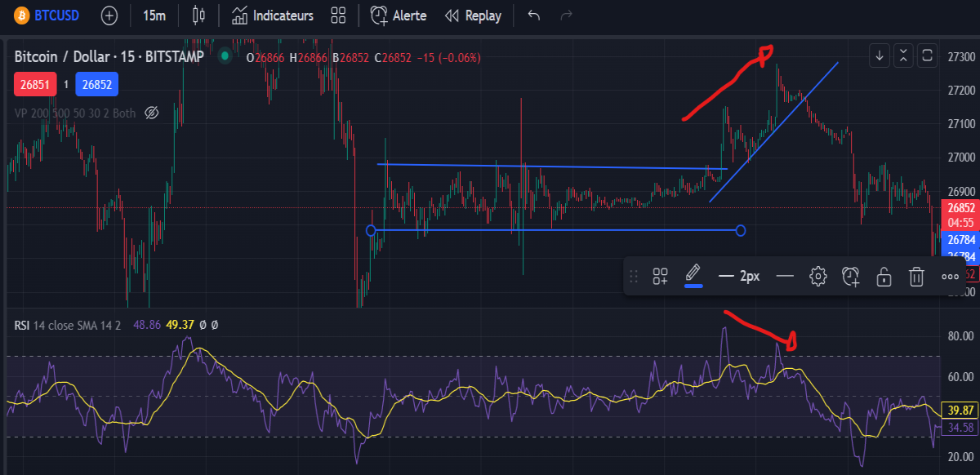Viewport: 980px width, 475px height.
Task: Open the candlestick chart style selector
Action: click(198, 16)
